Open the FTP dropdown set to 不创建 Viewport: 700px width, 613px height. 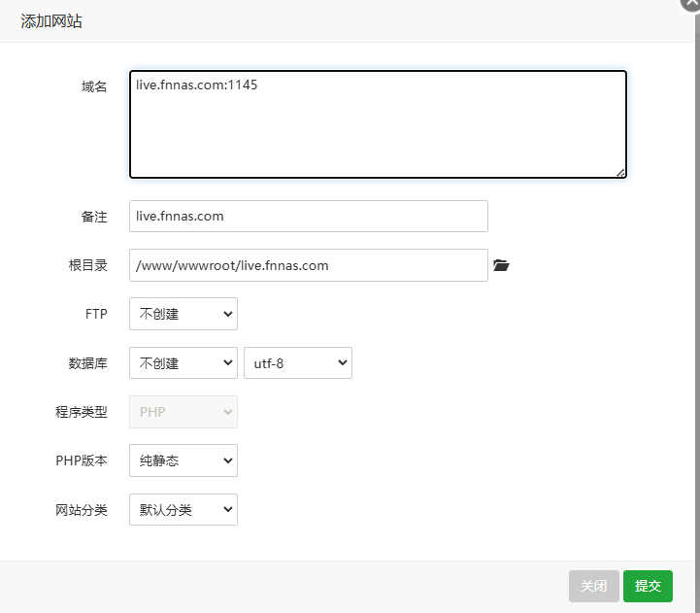pyautogui.click(x=183, y=314)
